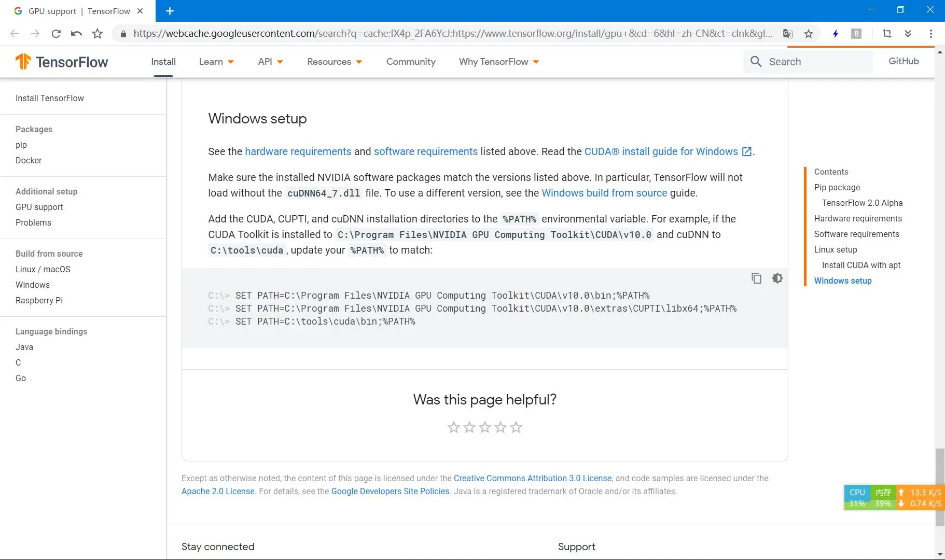Jump to Linux setup in Contents
Image resolution: width=945 pixels, height=560 pixels.
click(x=836, y=249)
